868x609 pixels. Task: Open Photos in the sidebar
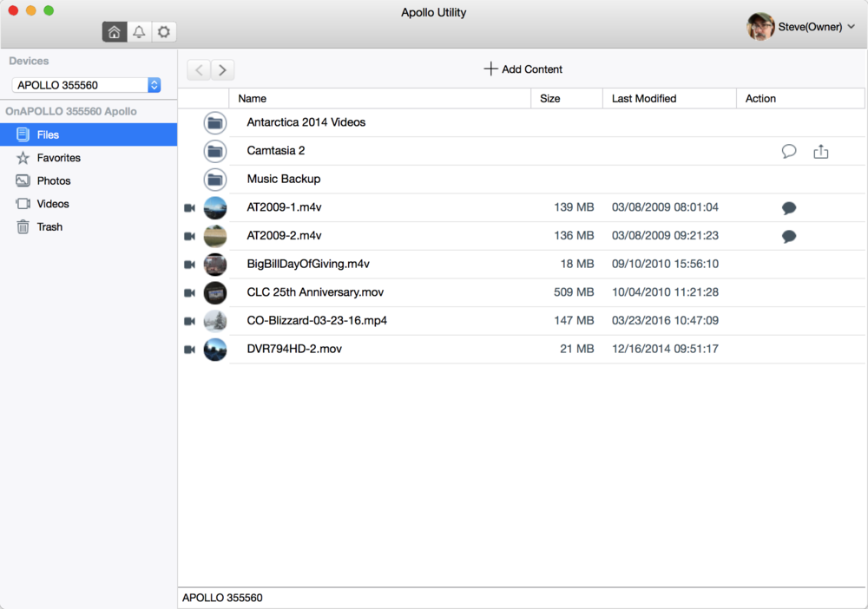pos(89,180)
